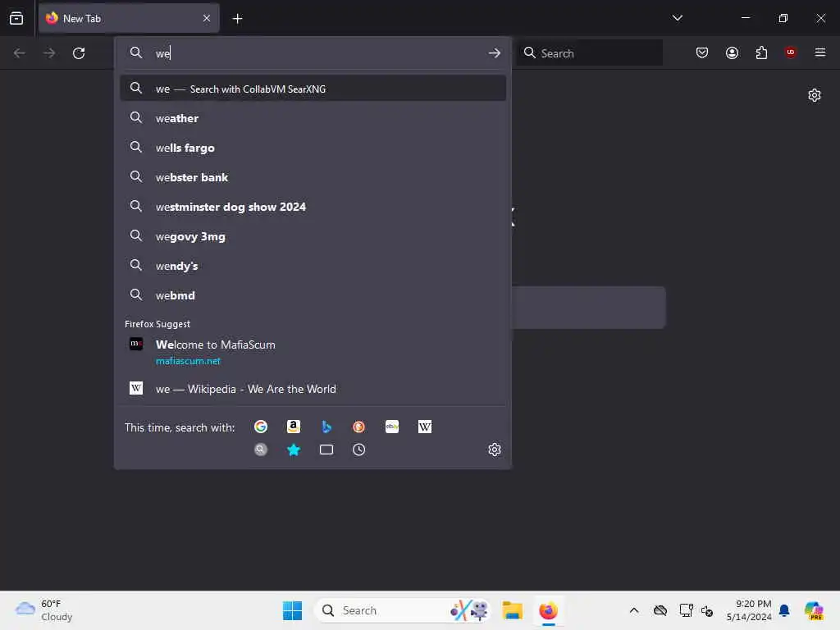Click the display connection tray icon

[x=685, y=610]
